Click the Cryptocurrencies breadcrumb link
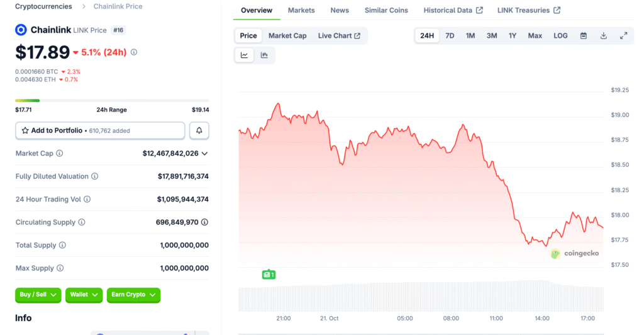This screenshot has width=644, height=335. (x=43, y=6)
